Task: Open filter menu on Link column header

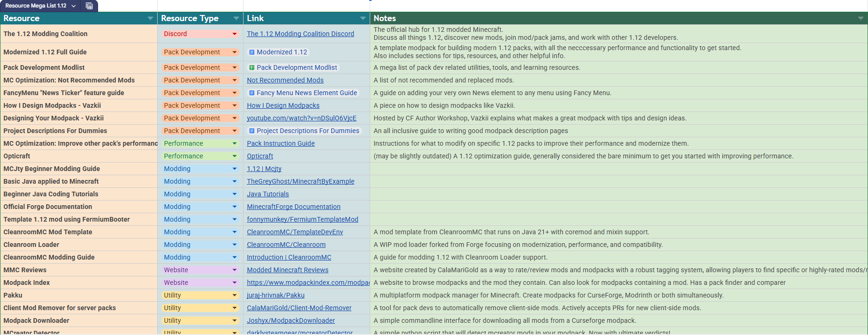Action: pyautogui.click(x=363, y=18)
